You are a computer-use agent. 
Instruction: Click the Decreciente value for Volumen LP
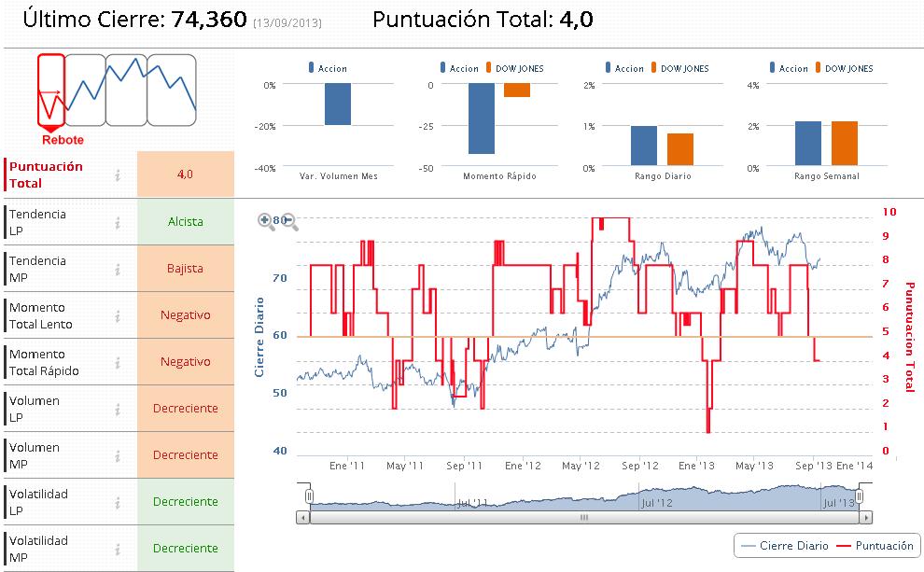pos(186,408)
